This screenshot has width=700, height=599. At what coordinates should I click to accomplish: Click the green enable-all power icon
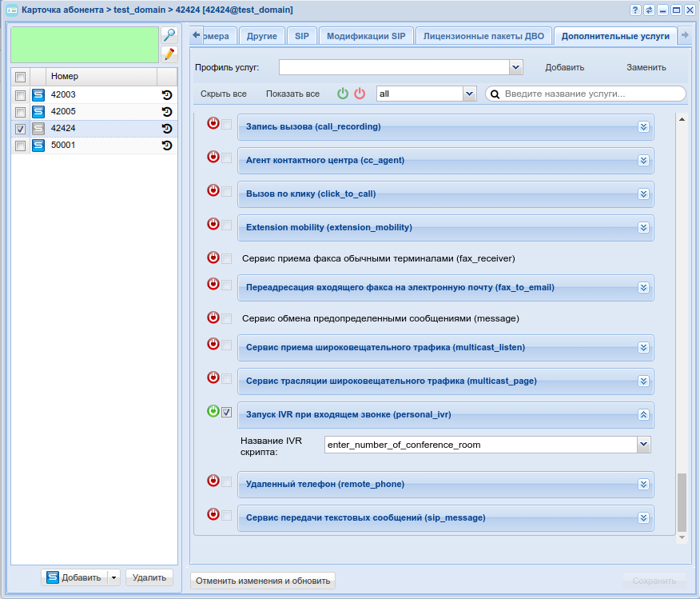pyautogui.click(x=343, y=94)
